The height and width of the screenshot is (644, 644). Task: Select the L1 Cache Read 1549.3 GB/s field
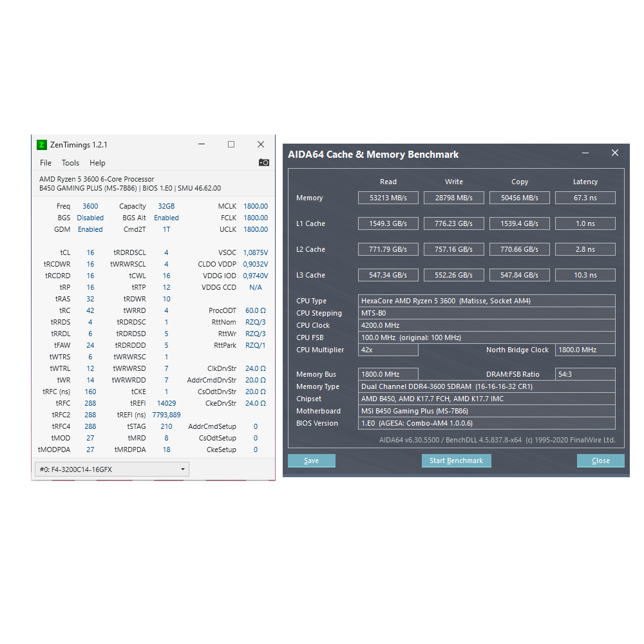point(388,223)
